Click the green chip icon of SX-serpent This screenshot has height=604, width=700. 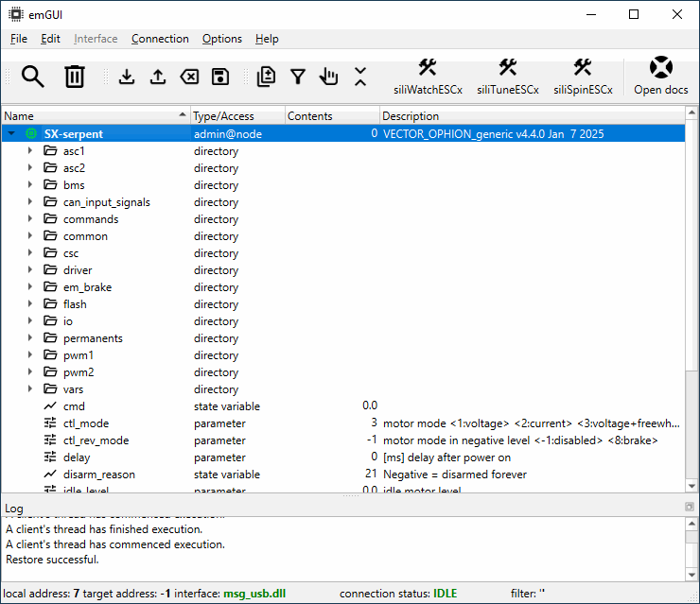click(x=31, y=133)
